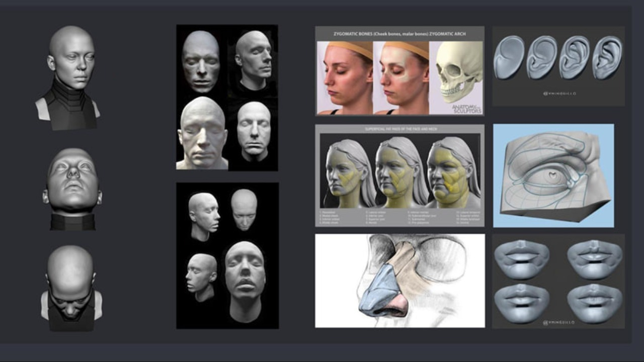Screen dimensions: 644x362
Task: Click the Superficial Fat Pads heading
Action: [x=399, y=129]
